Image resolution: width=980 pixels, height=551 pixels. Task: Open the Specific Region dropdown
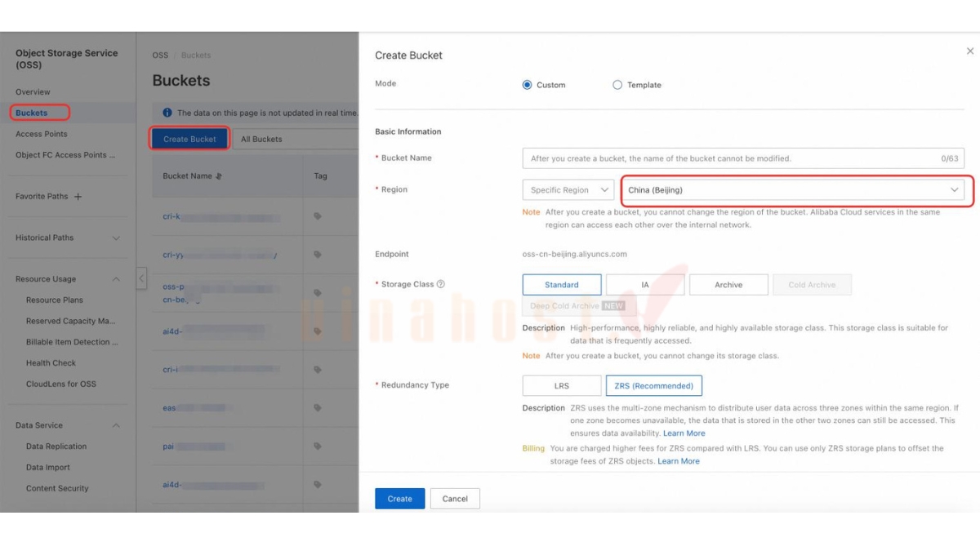tap(568, 190)
